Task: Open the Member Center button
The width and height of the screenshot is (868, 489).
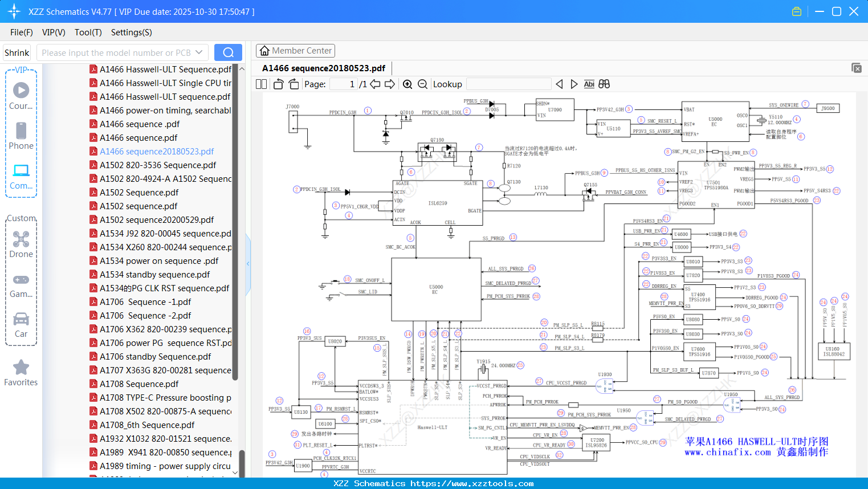Action: tap(295, 51)
